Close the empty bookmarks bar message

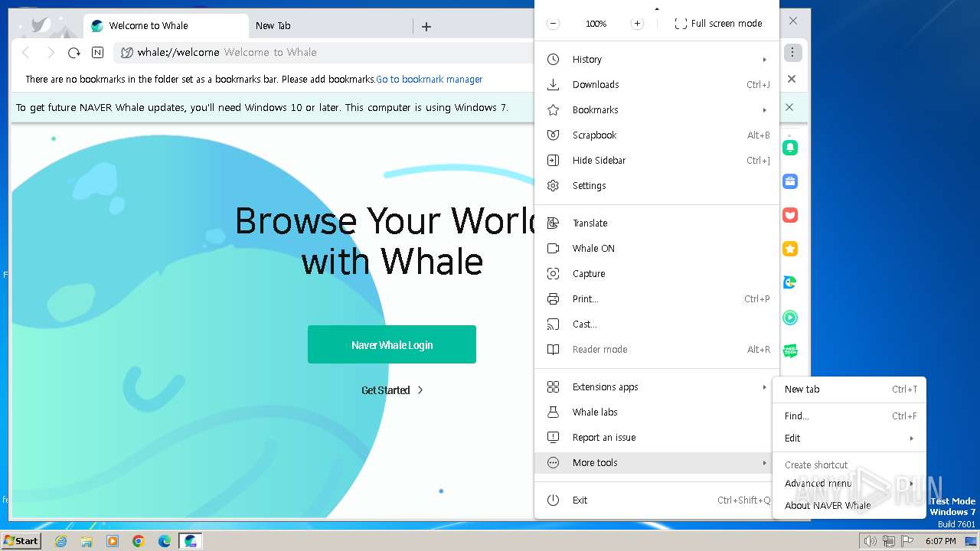point(792,79)
